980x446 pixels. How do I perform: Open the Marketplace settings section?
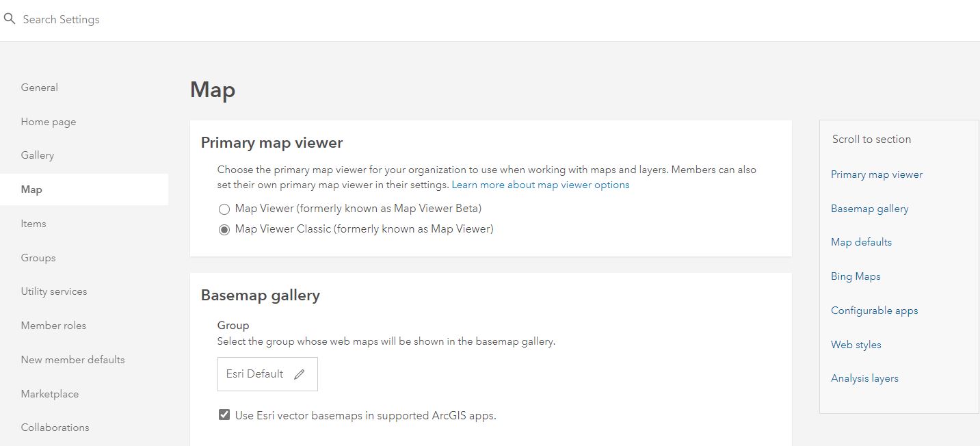[x=49, y=393]
